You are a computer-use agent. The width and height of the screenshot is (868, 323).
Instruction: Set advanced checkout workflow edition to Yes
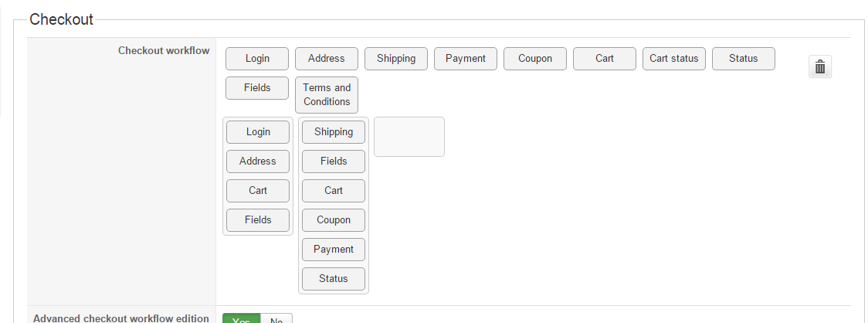[x=241, y=318]
